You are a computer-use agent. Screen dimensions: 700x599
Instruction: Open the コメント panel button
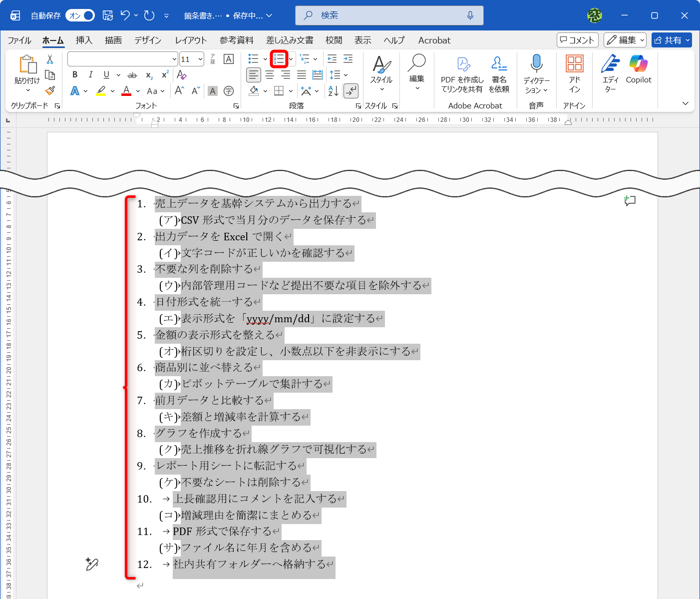pos(577,40)
